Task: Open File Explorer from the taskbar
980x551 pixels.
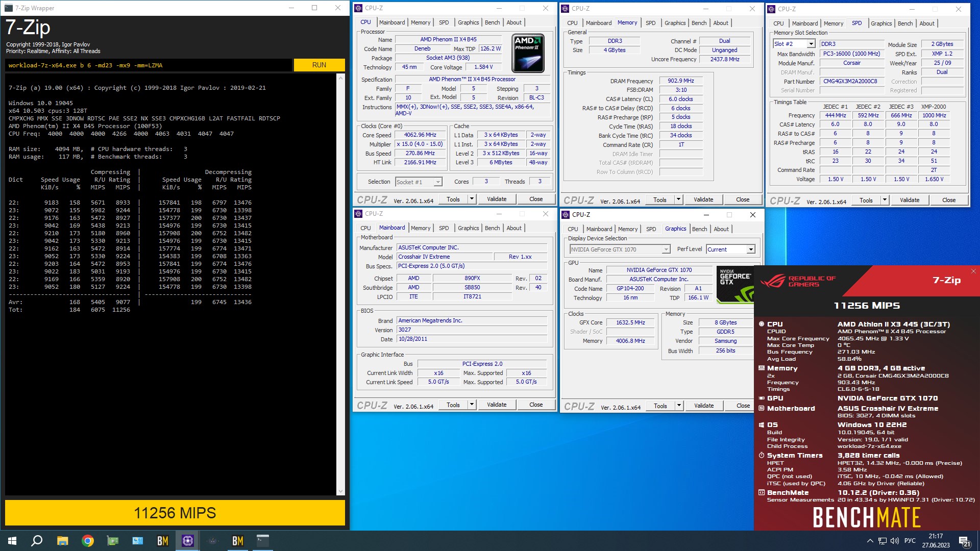Action: (x=62, y=541)
